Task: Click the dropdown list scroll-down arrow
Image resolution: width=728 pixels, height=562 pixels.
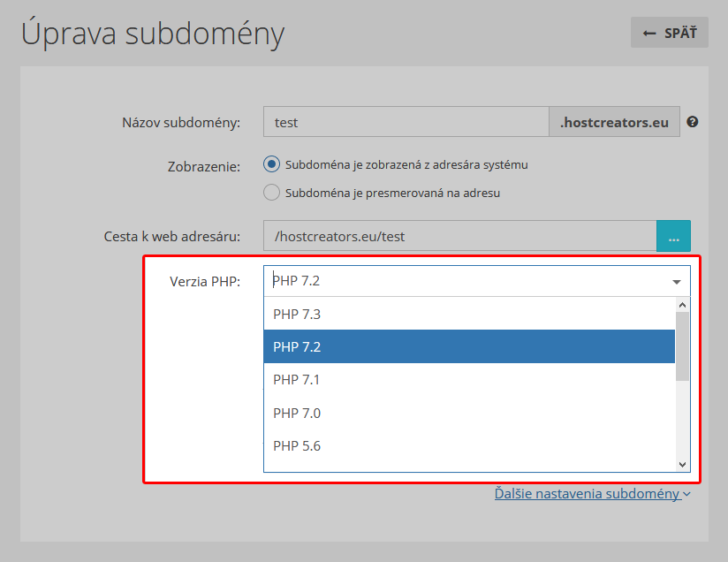Action: coord(682,465)
